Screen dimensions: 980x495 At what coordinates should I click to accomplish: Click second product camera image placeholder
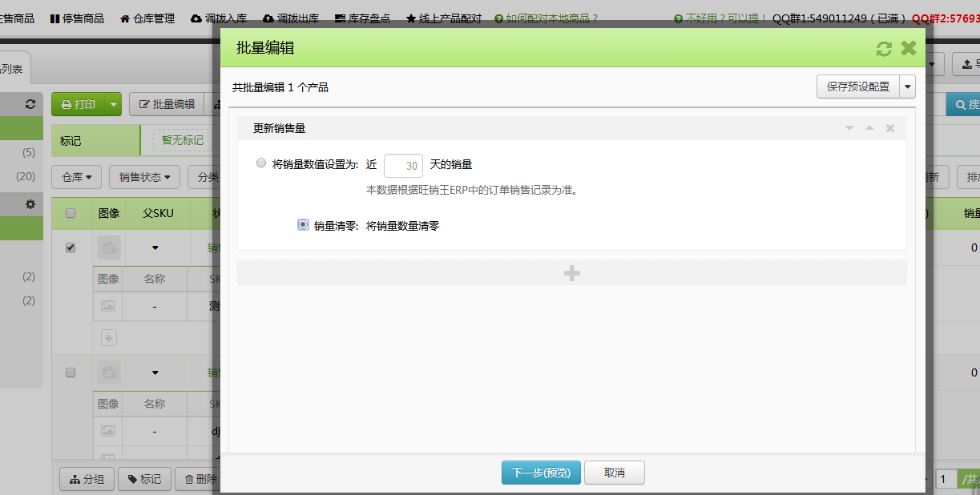[x=109, y=372]
